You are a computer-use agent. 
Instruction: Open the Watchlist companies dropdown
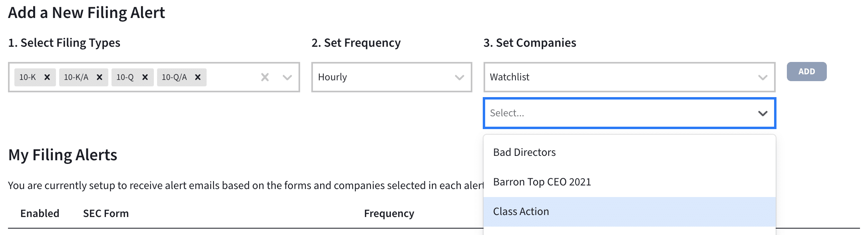click(x=629, y=77)
